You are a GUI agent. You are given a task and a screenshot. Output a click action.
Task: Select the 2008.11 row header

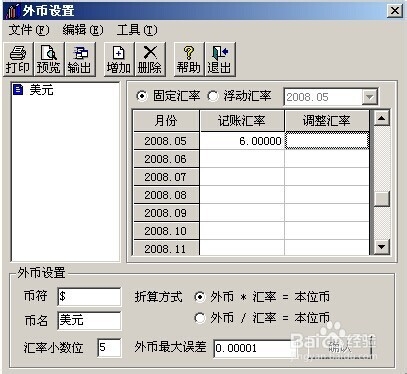(166, 248)
